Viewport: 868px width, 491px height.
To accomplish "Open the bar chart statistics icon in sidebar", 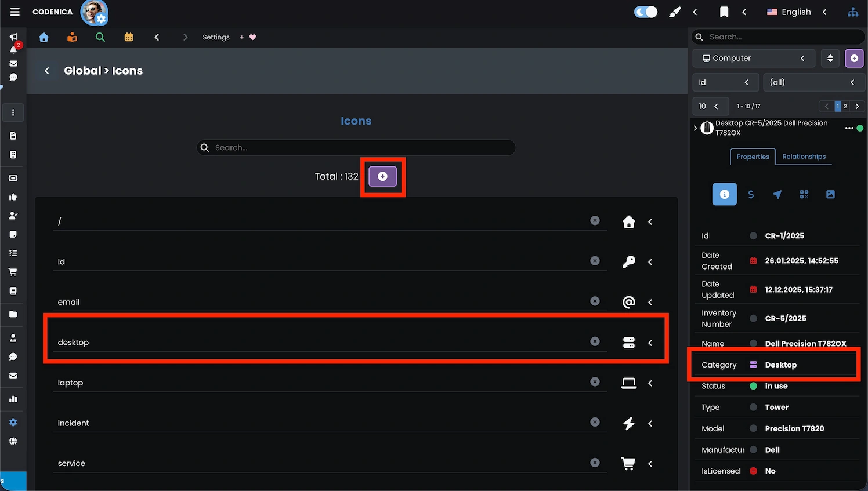I will pos(13,399).
